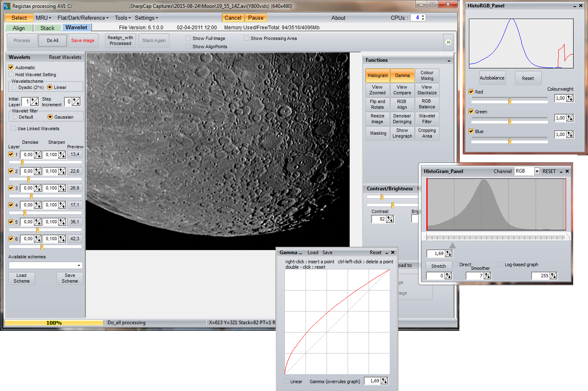Open the Tools menu
588x391 pixels.
tap(122, 18)
